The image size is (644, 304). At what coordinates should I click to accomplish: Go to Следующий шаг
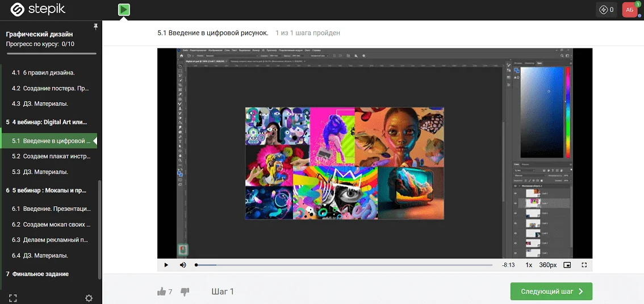tap(551, 291)
